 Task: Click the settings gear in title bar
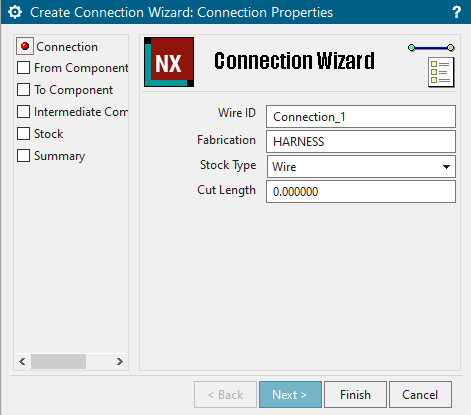15,12
